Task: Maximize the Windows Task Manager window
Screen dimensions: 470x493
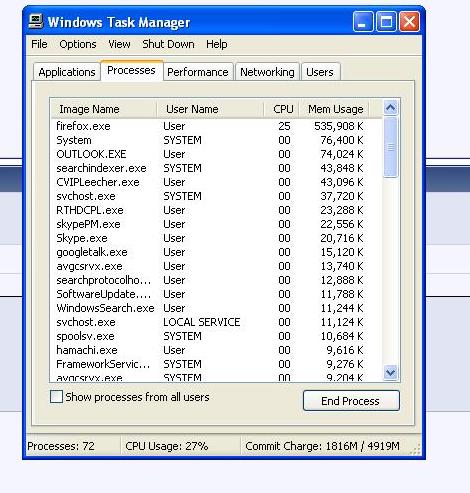Action: click(386, 22)
